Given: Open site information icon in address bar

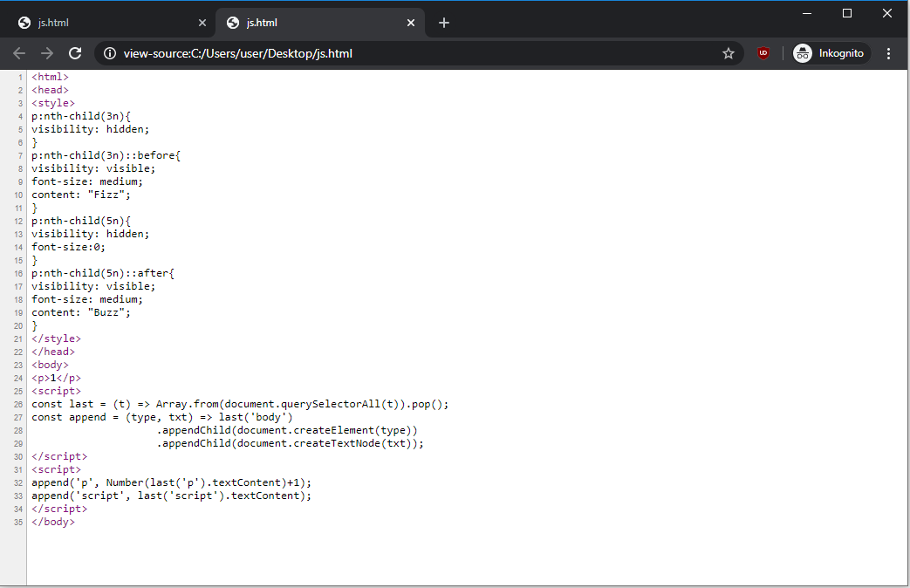Looking at the screenshot, I should point(110,53).
